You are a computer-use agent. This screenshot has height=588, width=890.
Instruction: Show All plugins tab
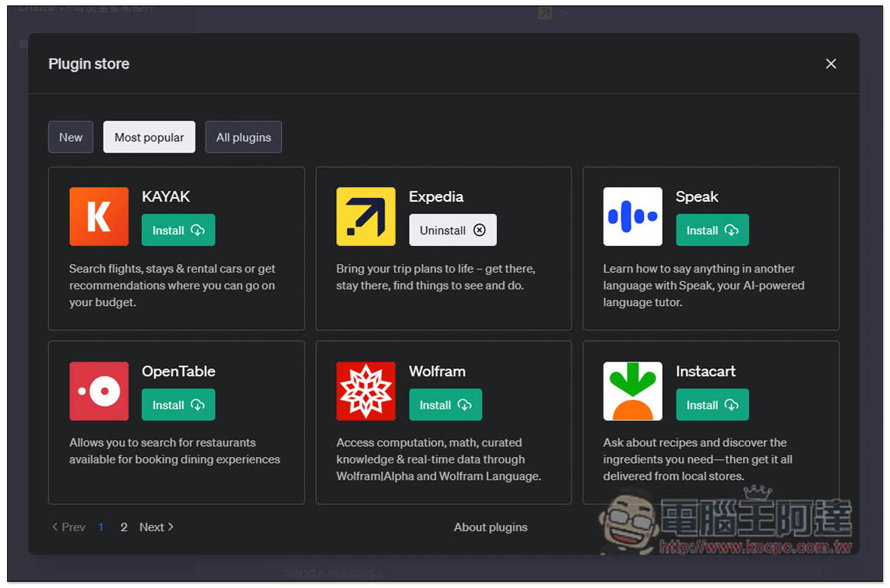click(x=243, y=137)
